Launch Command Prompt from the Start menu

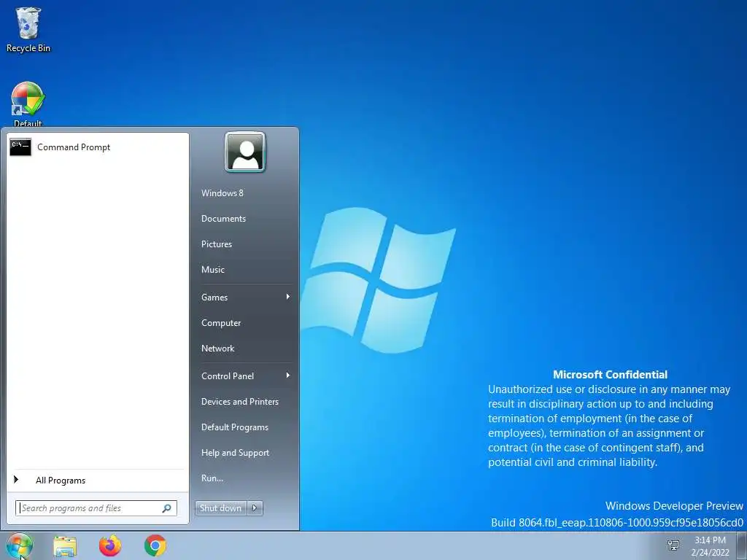coord(98,147)
